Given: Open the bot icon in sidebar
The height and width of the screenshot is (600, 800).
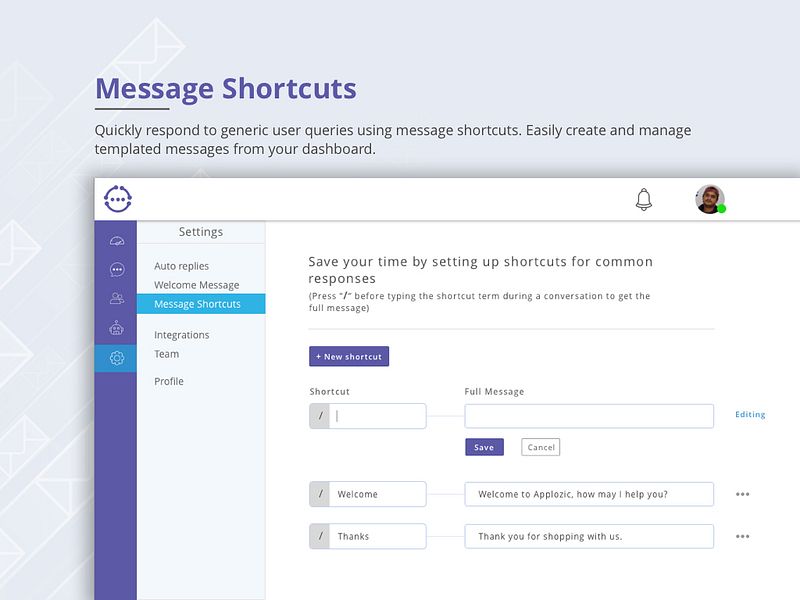Looking at the screenshot, I should (117, 328).
